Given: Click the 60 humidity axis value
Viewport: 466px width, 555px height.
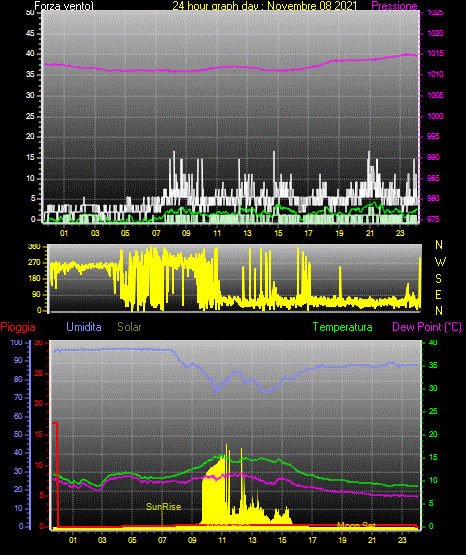Looking at the screenshot, I should 18,416.
